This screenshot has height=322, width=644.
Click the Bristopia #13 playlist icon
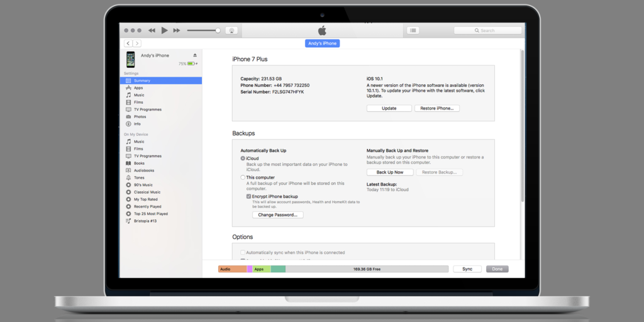128,221
